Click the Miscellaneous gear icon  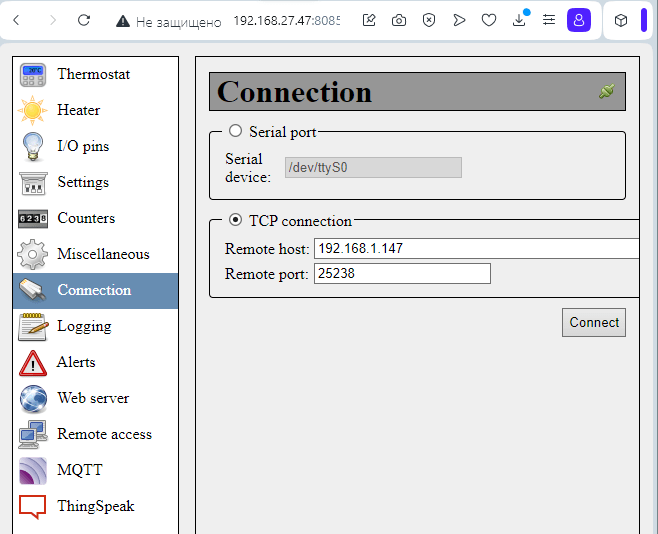(x=33, y=254)
